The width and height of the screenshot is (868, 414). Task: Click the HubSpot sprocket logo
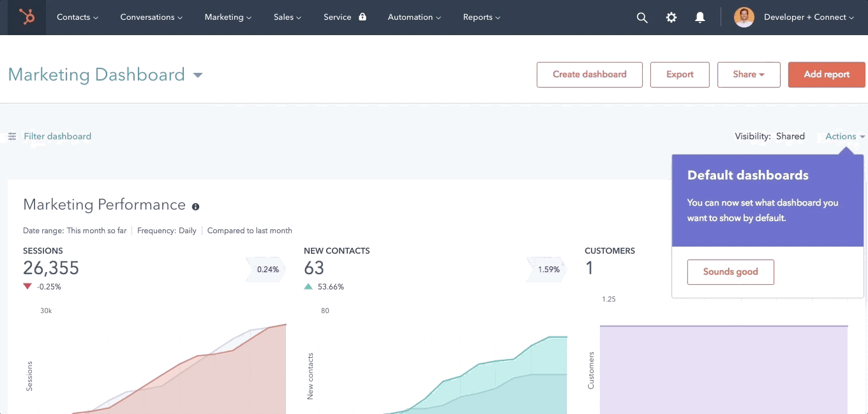[x=27, y=17]
